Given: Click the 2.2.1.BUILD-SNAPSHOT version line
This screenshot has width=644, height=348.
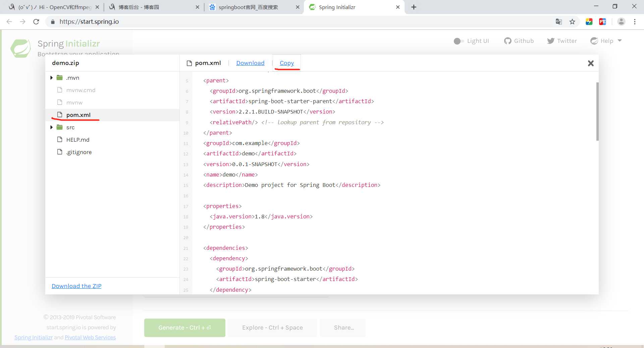Looking at the screenshot, I should coord(272,112).
